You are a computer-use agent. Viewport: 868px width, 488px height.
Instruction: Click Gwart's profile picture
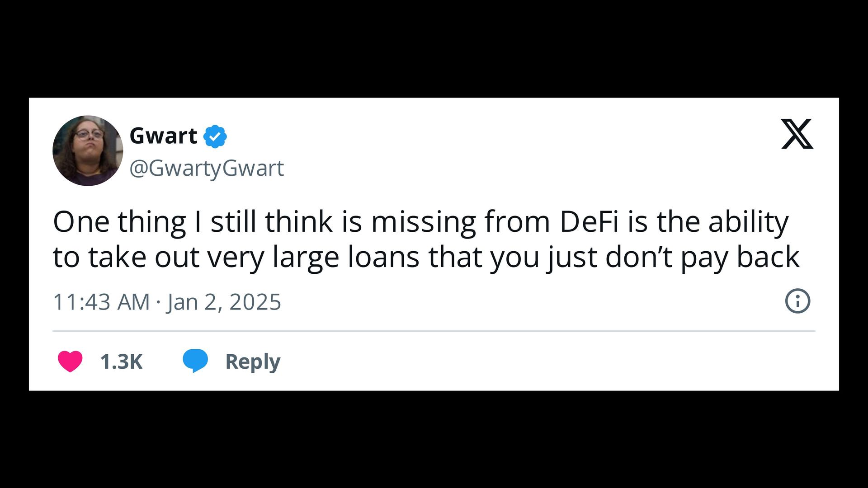[x=88, y=150]
